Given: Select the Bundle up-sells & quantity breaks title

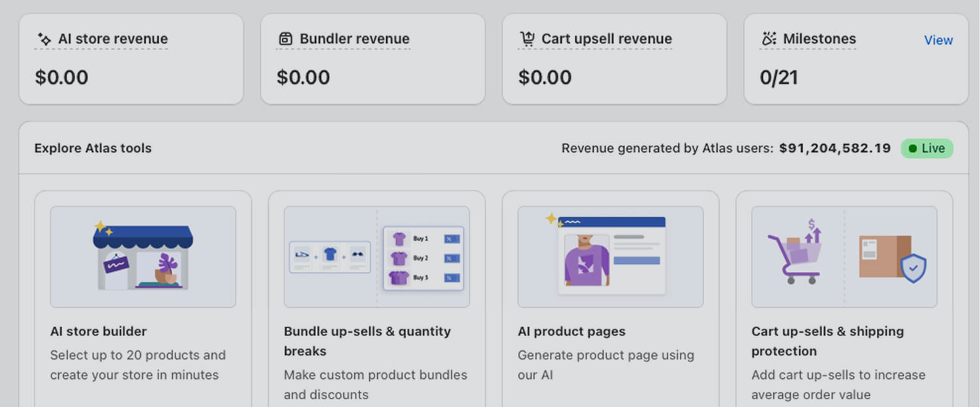Looking at the screenshot, I should [367, 341].
